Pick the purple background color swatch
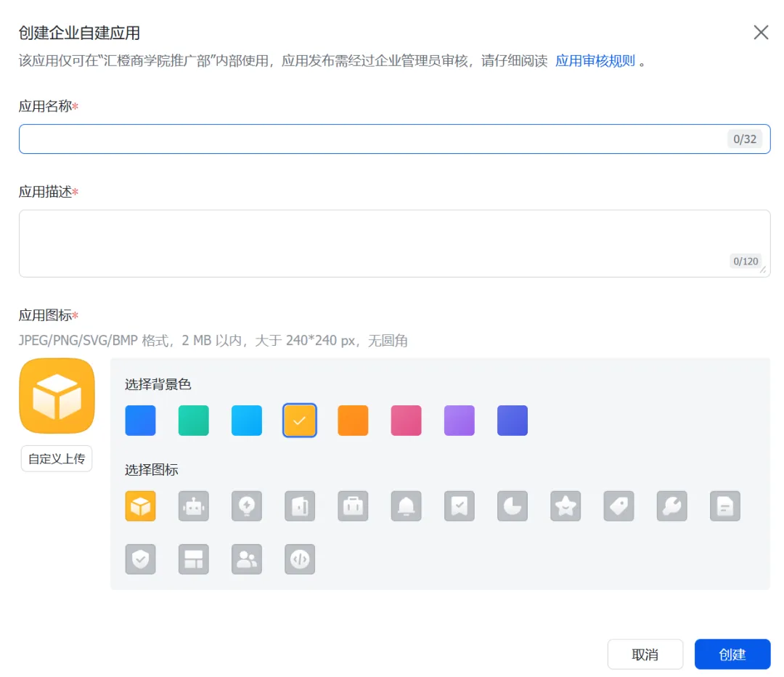 (x=460, y=421)
